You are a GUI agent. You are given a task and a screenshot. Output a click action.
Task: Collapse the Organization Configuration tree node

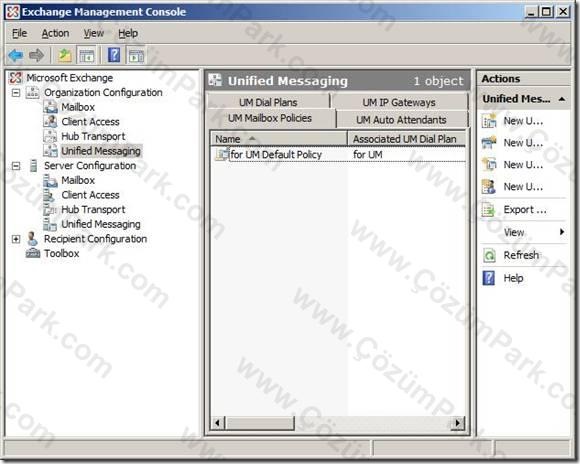16,92
